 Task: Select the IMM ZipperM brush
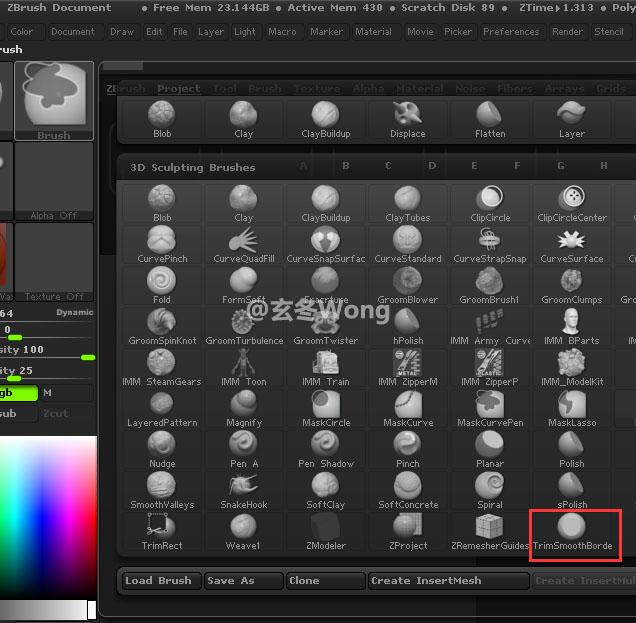[x=408, y=368]
